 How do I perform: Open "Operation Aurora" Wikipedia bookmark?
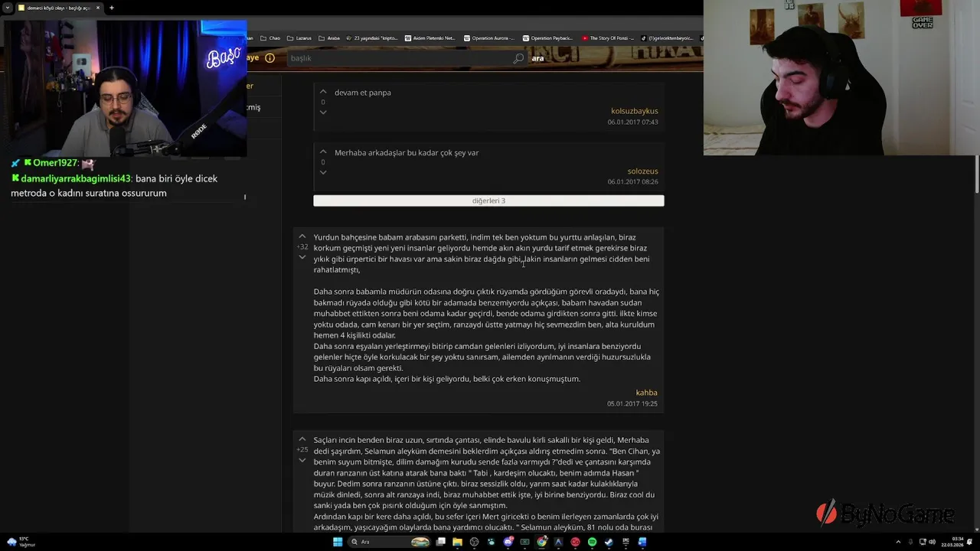coord(488,38)
